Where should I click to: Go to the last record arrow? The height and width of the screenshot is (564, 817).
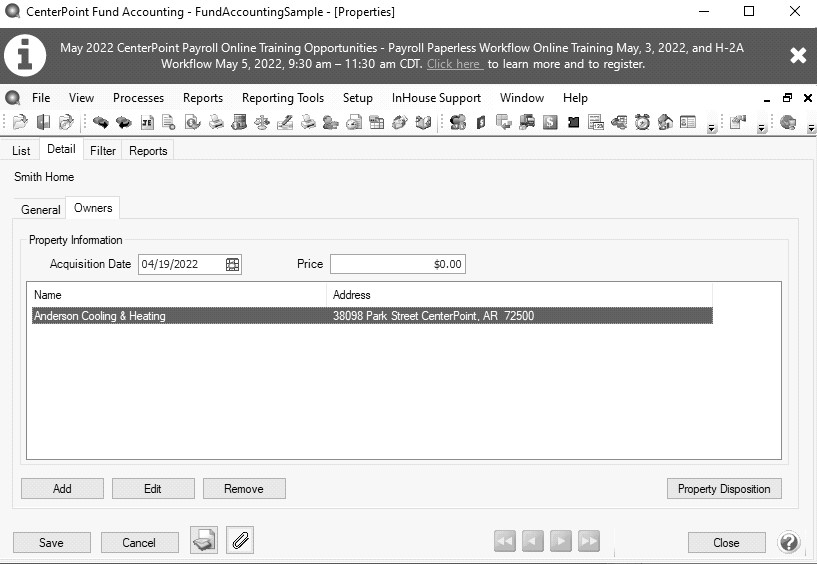tap(589, 541)
